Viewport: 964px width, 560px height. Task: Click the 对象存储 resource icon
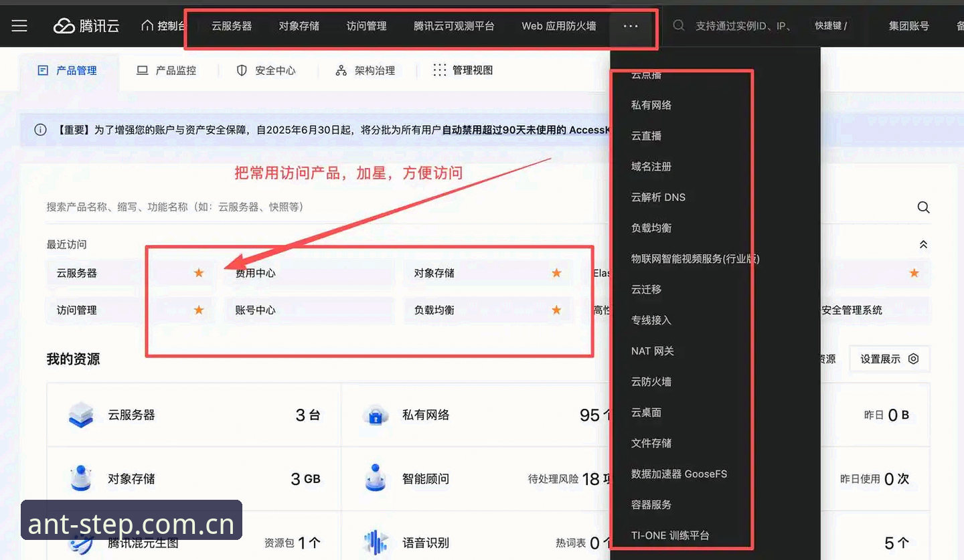pyautogui.click(x=82, y=478)
